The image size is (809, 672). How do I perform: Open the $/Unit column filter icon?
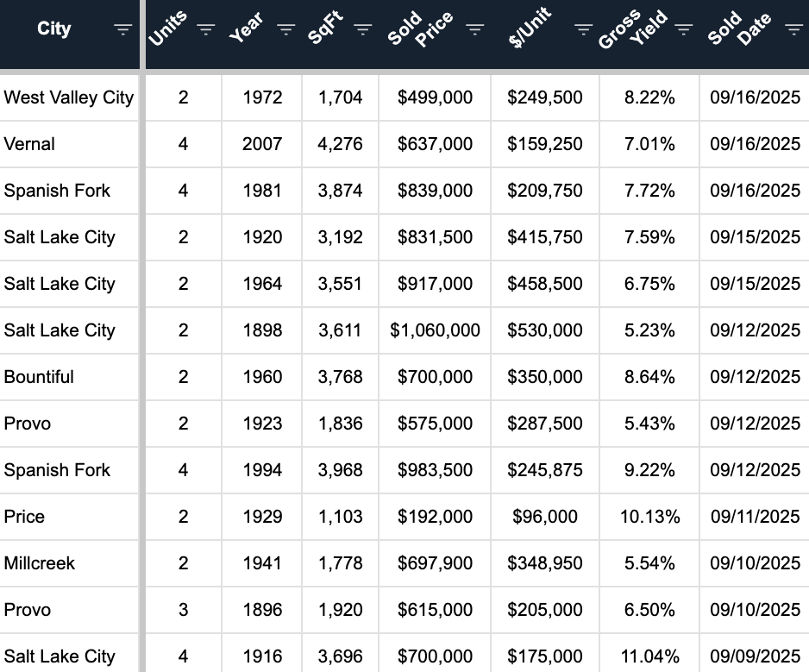click(x=584, y=29)
